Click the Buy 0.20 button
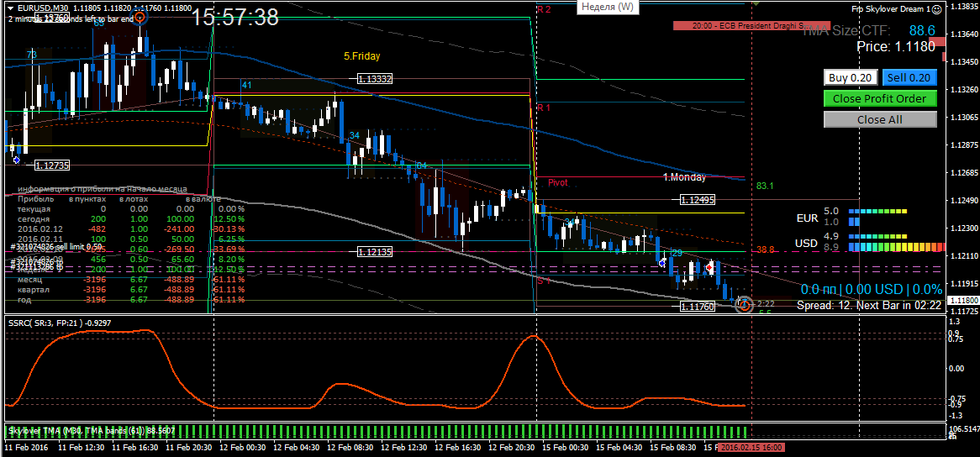 tap(851, 77)
